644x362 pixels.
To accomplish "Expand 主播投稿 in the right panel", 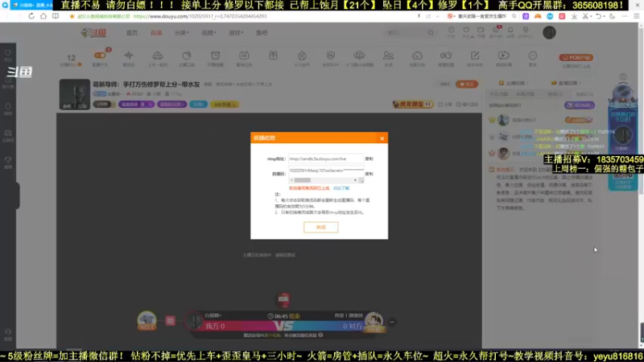I will click(514, 84).
